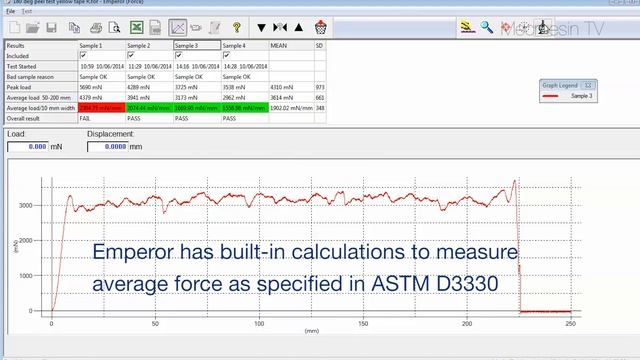Uncheck the Included checkbox for Sample 2
This screenshot has height=360, width=640.
[x=131, y=55]
